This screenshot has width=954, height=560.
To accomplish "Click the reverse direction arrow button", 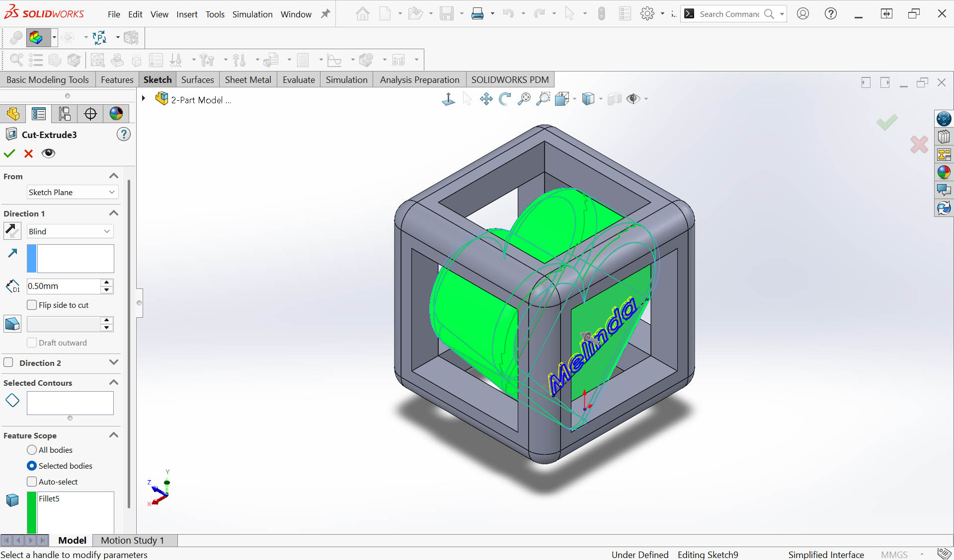I will point(12,231).
